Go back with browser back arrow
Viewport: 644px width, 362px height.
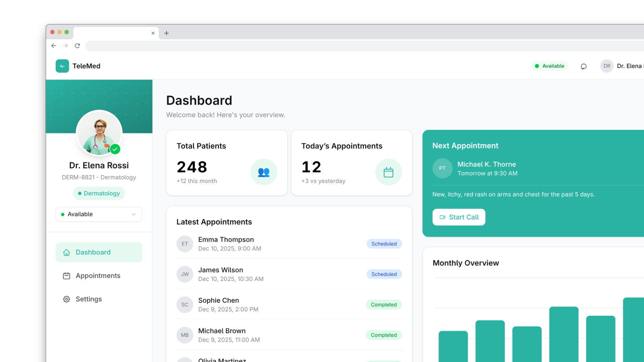click(x=54, y=46)
